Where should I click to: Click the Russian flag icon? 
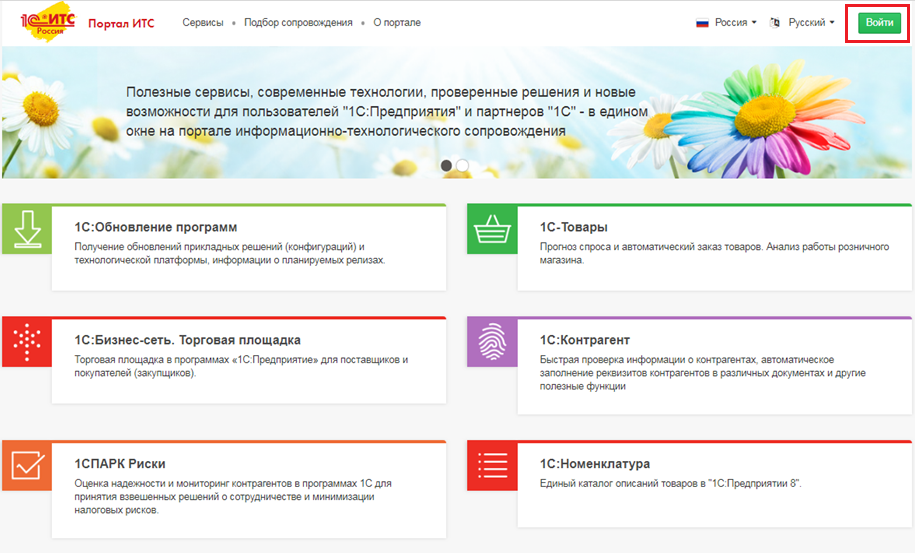point(702,23)
